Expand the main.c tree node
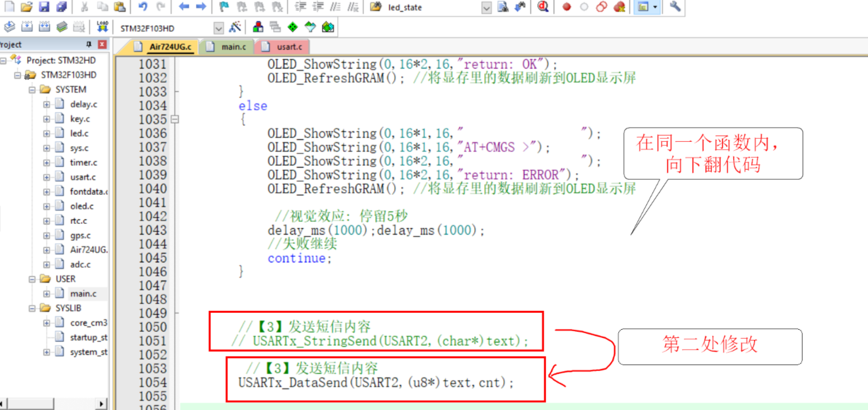The height and width of the screenshot is (410, 868). (47, 293)
